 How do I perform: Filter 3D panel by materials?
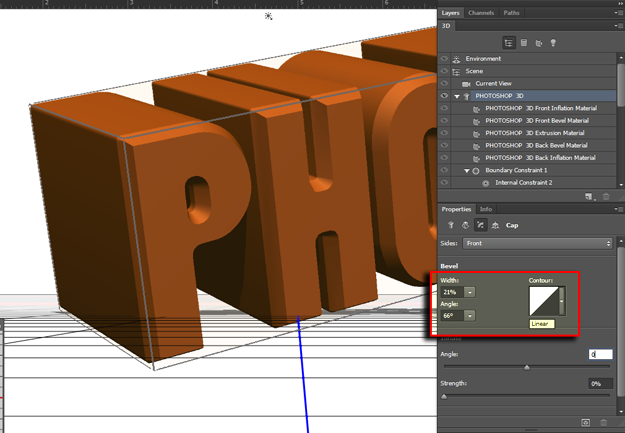click(x=539, y=43)
